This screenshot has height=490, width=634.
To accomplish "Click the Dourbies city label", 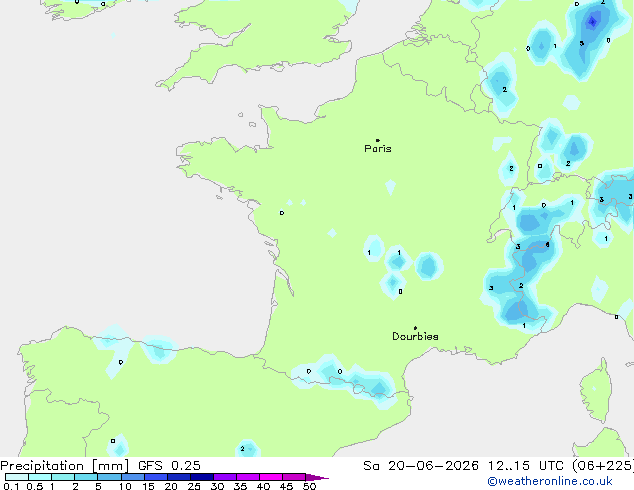I will pyautogui.click(x=415, y=336).
